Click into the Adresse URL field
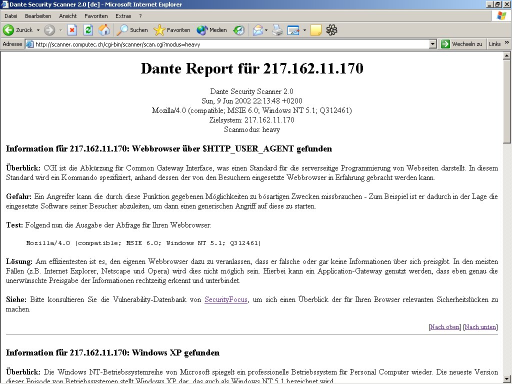This screenshot has height=384, width=512. pyautogui.click(x=231, y=44)
